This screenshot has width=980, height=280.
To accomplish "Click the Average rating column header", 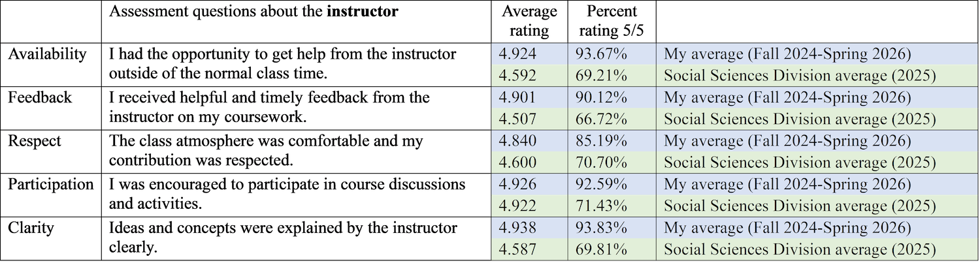I will click(530, 22).
